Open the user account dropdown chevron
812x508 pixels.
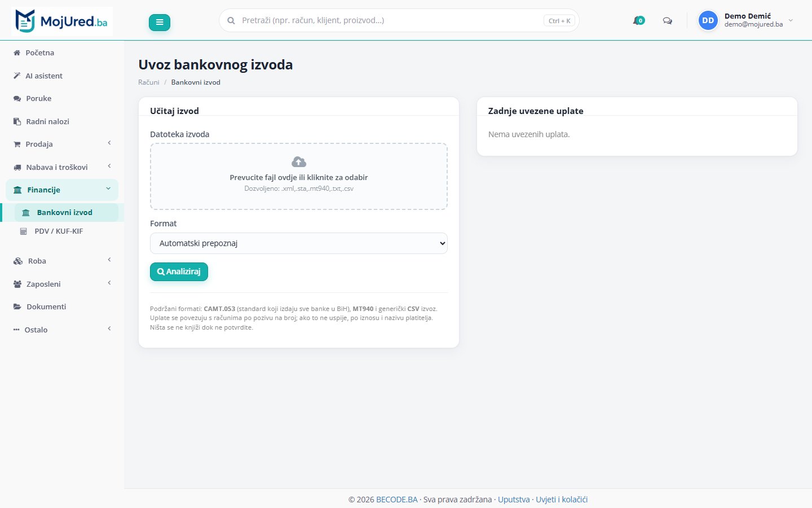pos(791,20)
